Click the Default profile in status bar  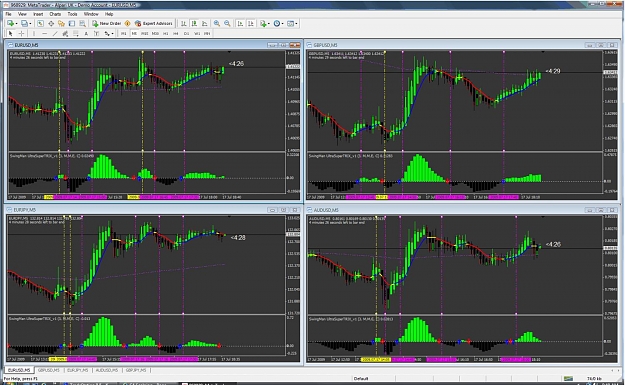tap(361, 378)
